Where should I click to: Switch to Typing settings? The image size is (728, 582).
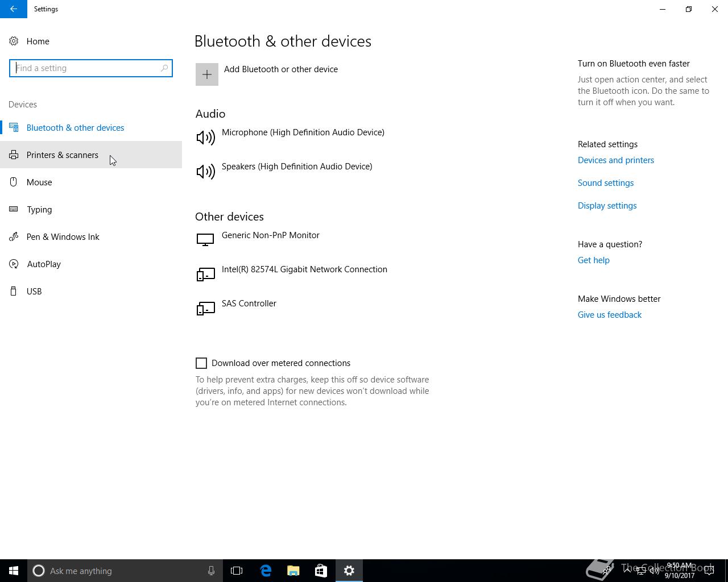tap(91, 210)
